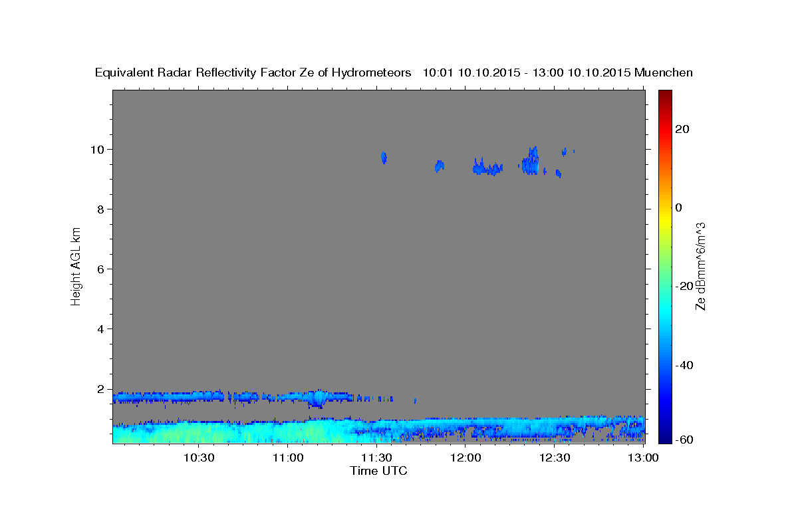Click the 'Ze dBmm^6/m^3' colorbar label
This screenshot has width=798, height=532.
pyautogui.click(x=700, y=266)
